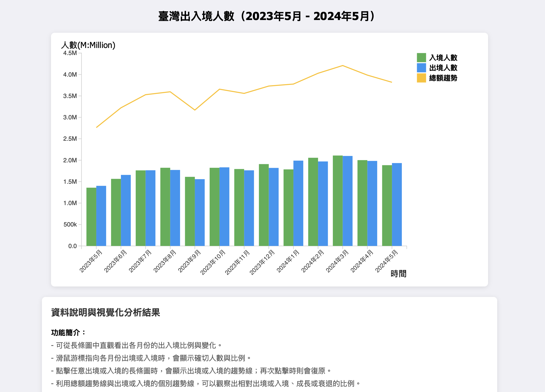This screenshot has width=545, height=392.
Task: Click the blue outbound bar for 2024年4月
Action: [x=372, y=203]
